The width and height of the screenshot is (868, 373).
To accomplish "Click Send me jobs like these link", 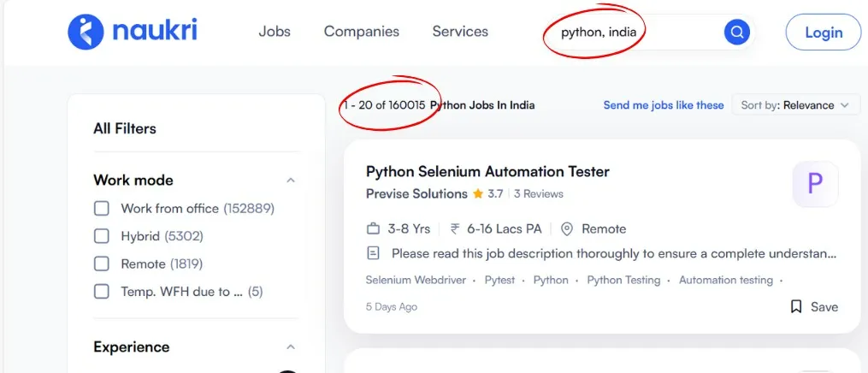I will coord(664,105).
